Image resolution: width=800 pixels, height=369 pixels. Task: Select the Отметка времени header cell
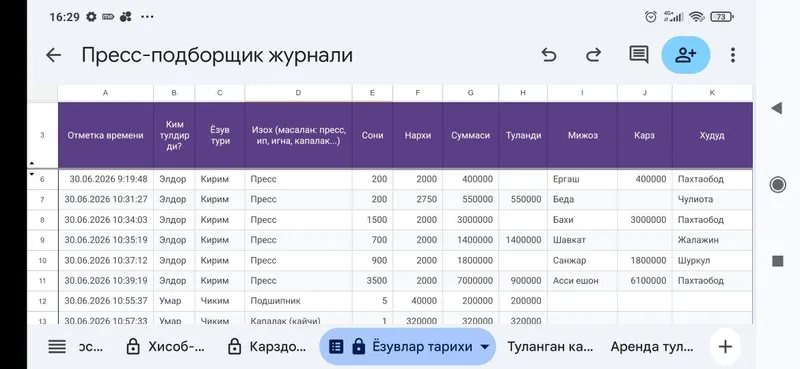pyautogui.click(x=106, y=135)
